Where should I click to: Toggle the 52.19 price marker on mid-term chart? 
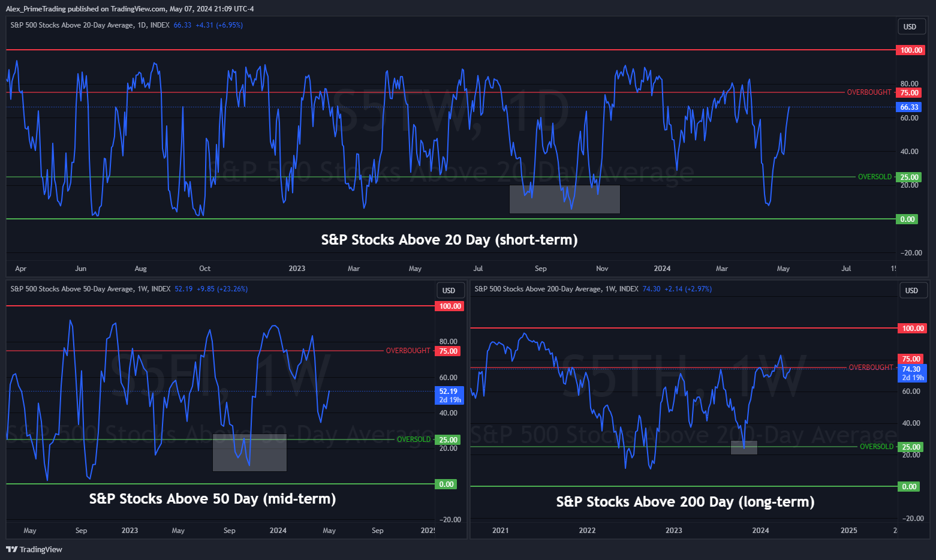point(448,391)
